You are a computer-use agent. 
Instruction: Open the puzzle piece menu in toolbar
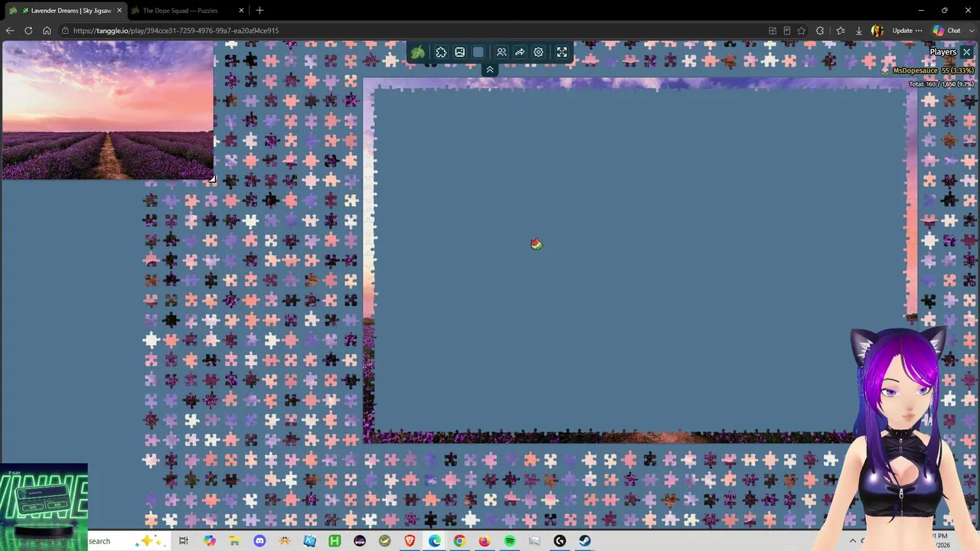pos(441,52)
